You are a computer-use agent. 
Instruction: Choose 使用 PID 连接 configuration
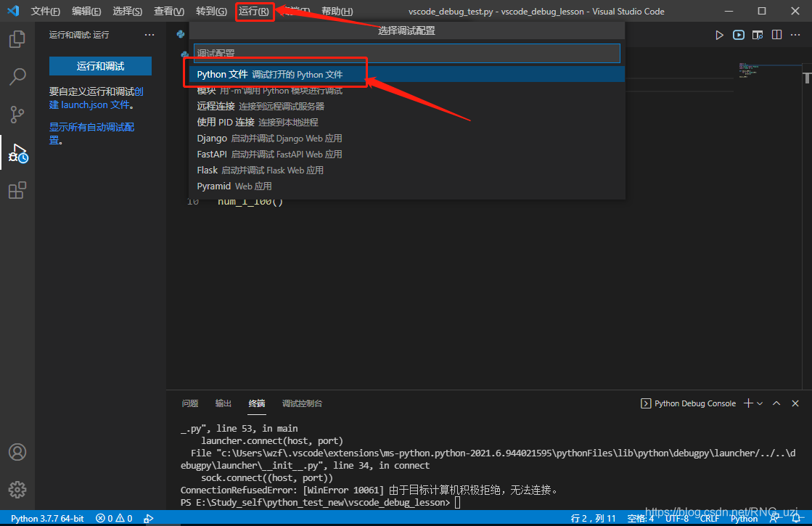406,122
